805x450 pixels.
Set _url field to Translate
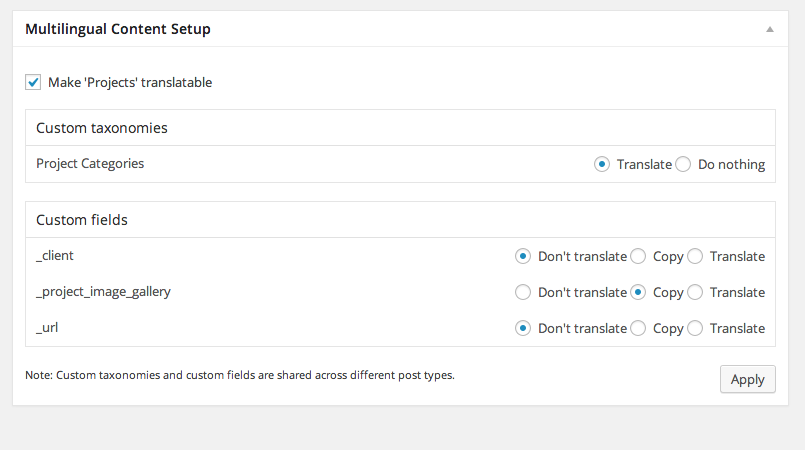(695, 328)
